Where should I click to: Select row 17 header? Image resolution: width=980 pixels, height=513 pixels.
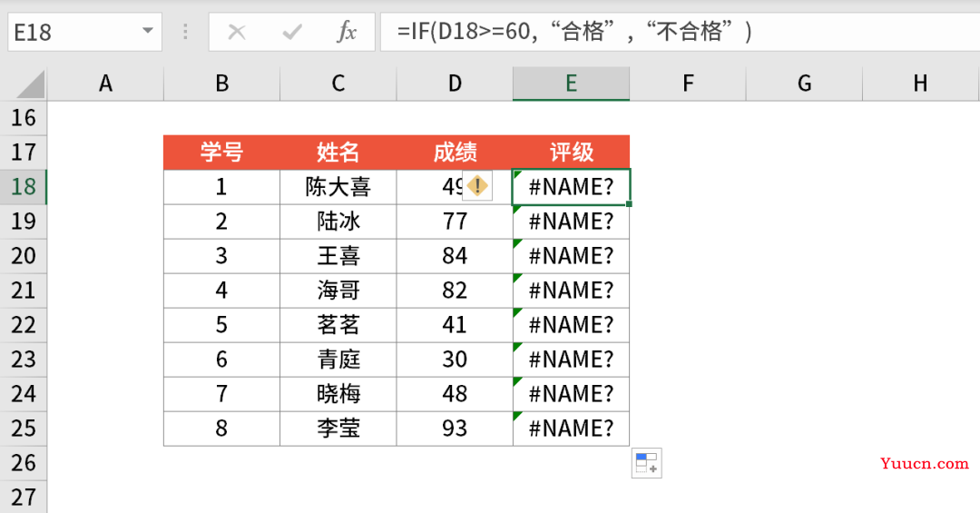click(23, 152)
